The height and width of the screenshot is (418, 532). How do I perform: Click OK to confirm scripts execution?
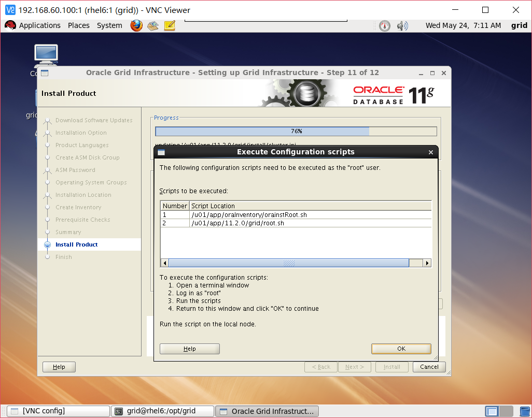(401, 349)
